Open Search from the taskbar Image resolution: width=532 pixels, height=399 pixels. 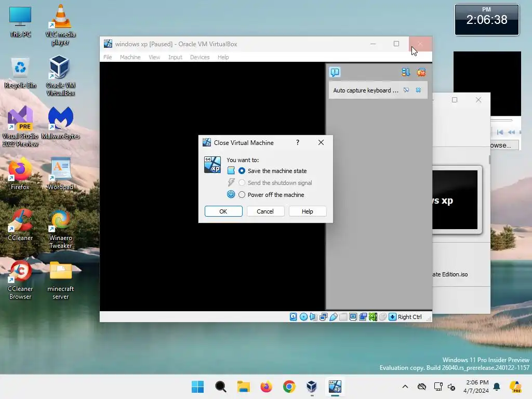pyautogui.click(x=220, y=387)
